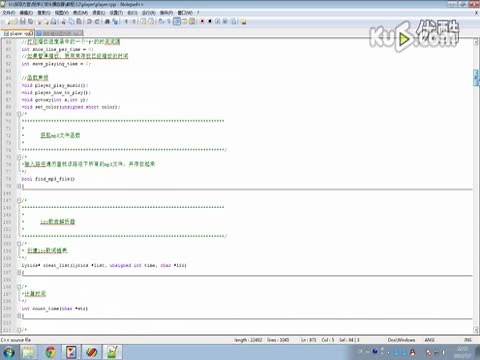Toggle word wrap in the toolbar
Screen dimensions: 480x360
click(x=161, y=21)
